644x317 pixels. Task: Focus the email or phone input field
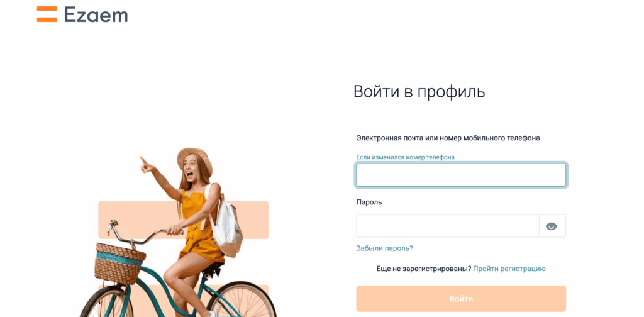coord(461,175)
